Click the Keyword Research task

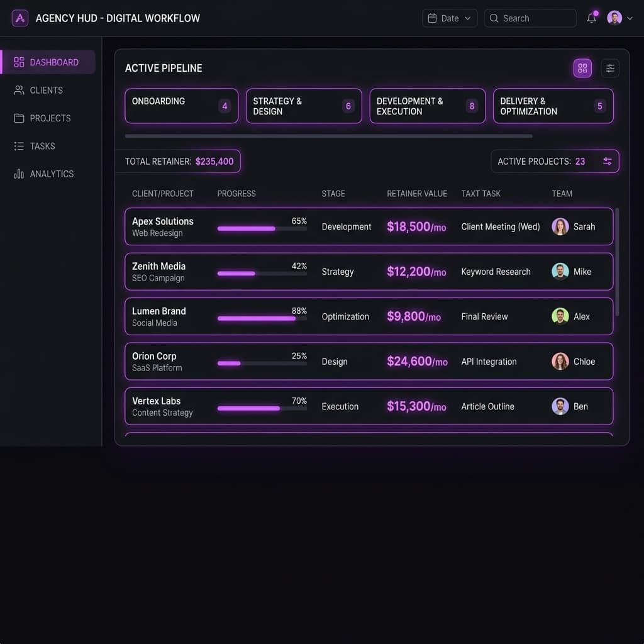click(496, 272)
